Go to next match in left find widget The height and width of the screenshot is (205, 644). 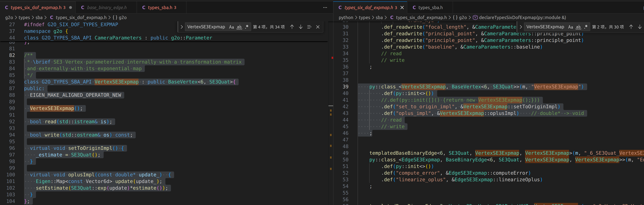coord(301,27)
